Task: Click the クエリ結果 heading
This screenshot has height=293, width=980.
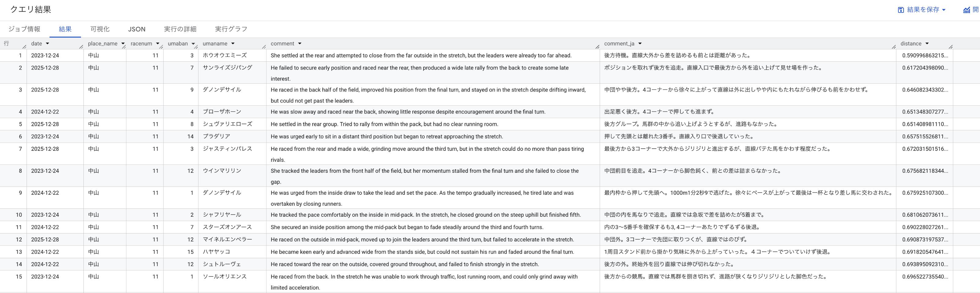Action: 31,9
